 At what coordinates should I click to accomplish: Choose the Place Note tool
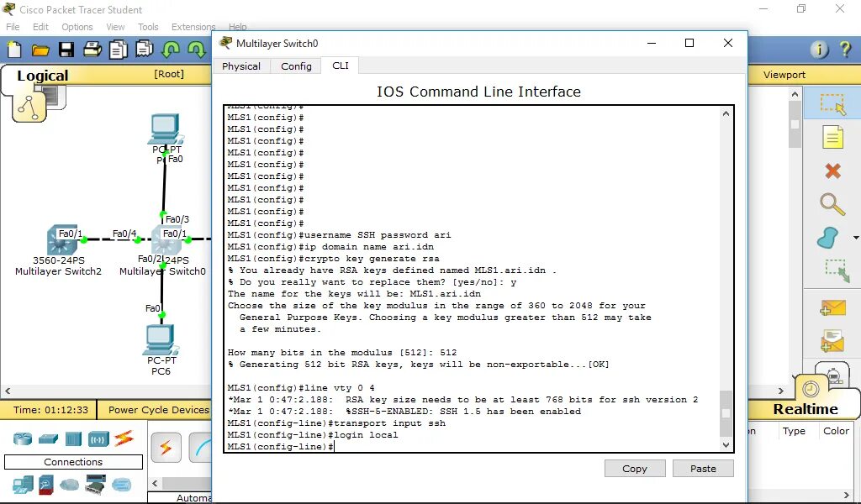pos(832,137)
